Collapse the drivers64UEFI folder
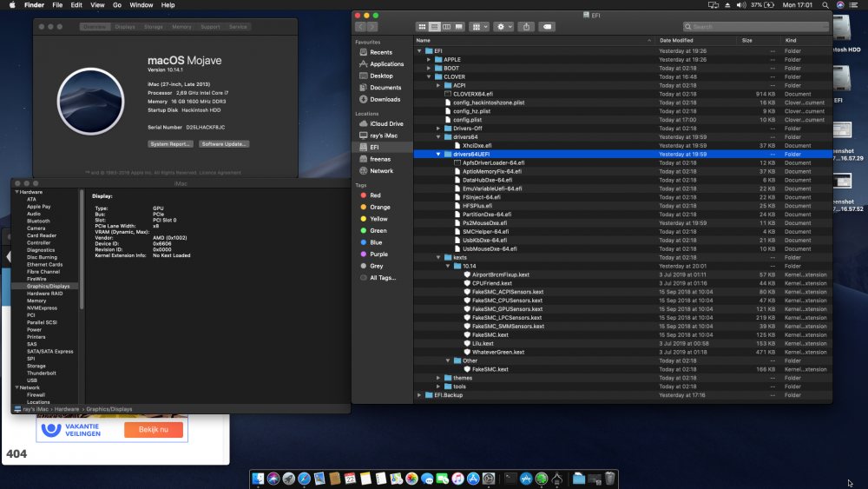868x489 pixels. (437, 155)
